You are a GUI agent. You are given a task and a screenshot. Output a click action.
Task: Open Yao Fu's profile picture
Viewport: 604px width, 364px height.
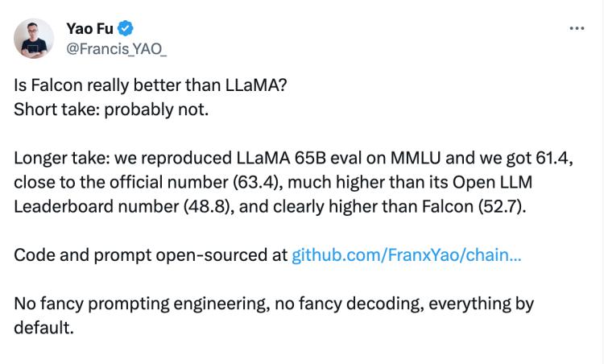coord(34,39)
